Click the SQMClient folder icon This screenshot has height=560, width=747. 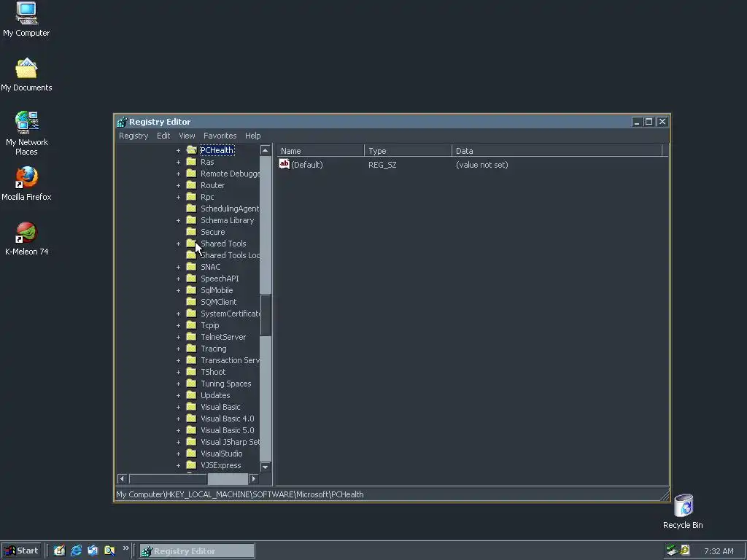[192, 302]
